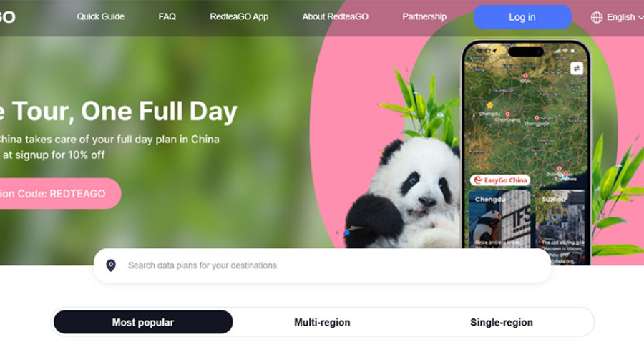The image size is (644, 362).
Task: Select the gray carousel indicator dot
Action: tap(337, 233)
